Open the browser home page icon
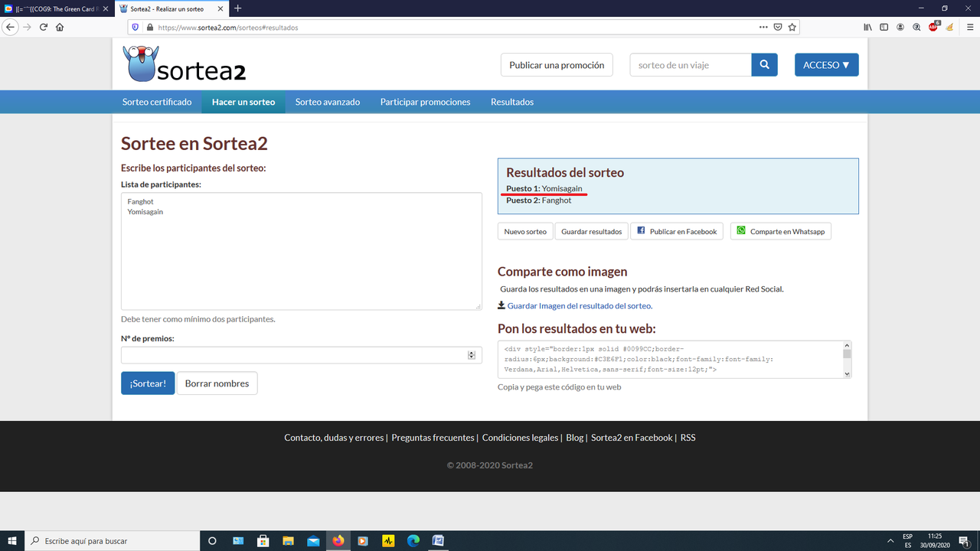Screen dimensions: 980x551 click(x=60, y=27)
